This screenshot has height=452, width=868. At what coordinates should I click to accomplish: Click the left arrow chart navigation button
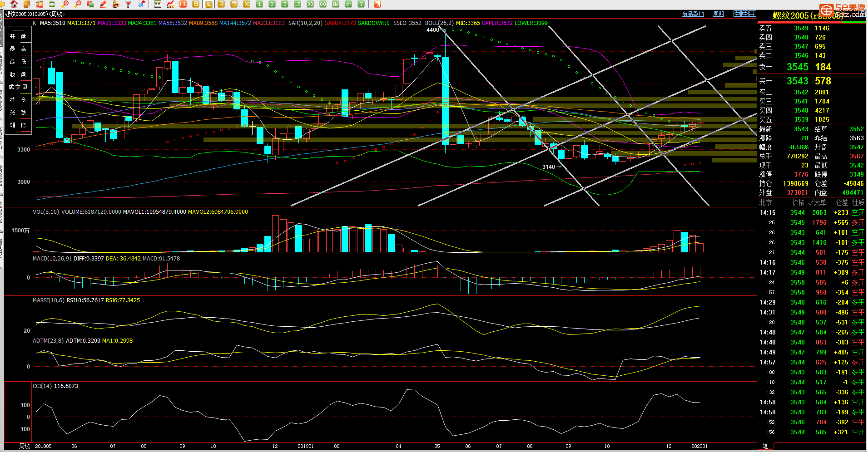tap(737, 14)
